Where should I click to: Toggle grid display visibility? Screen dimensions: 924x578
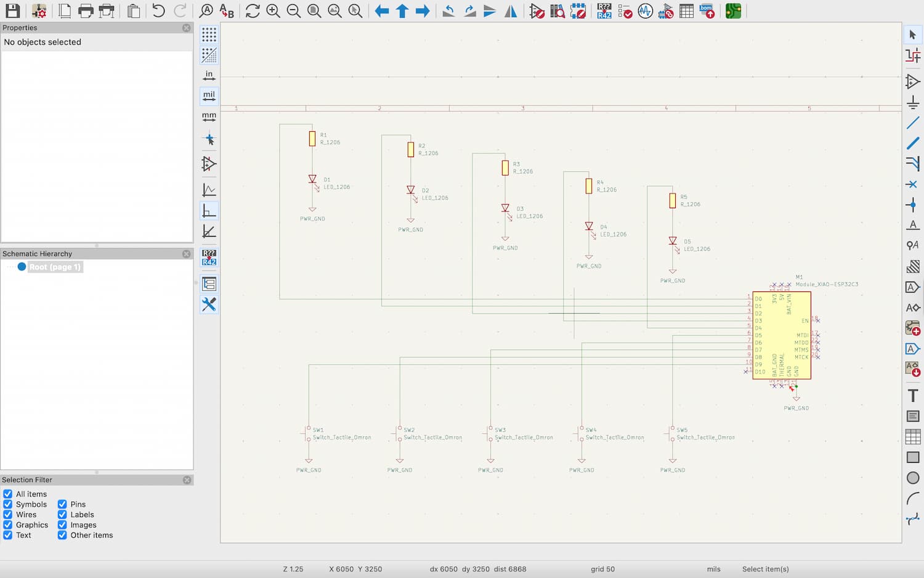point(209,35)
